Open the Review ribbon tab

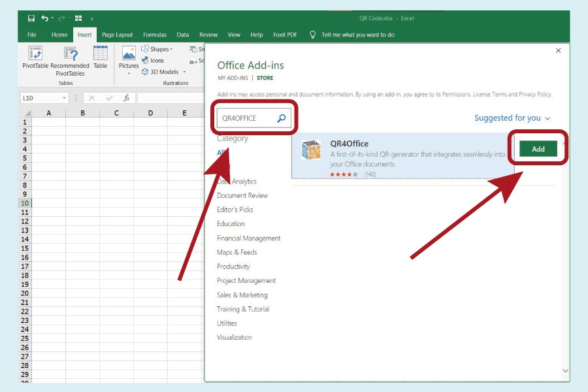click(208, 35)
